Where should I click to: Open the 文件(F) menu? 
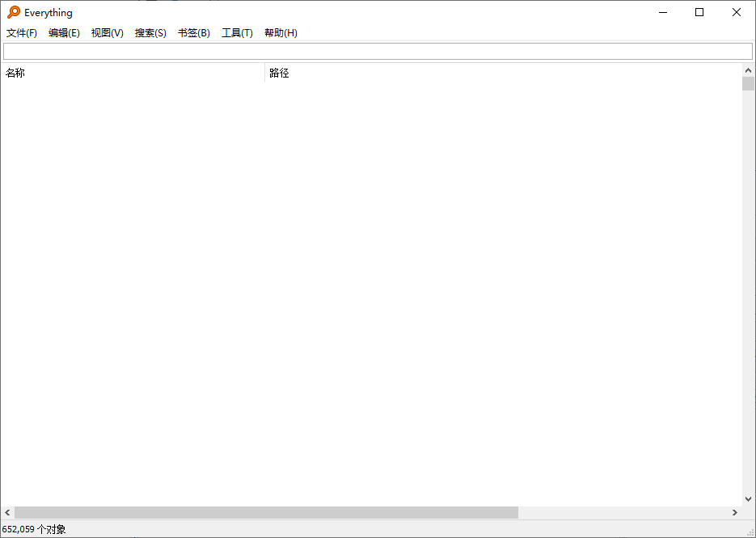(21, 32)
